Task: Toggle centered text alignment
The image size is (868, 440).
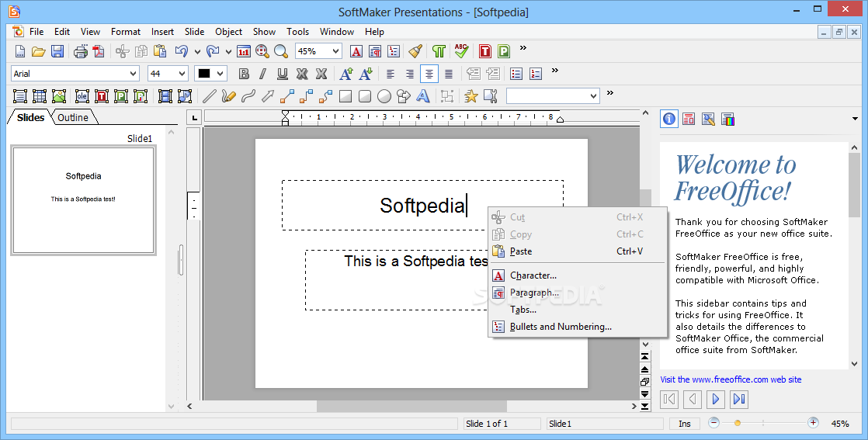Action: pyautogui.click(x=429, y=74)
